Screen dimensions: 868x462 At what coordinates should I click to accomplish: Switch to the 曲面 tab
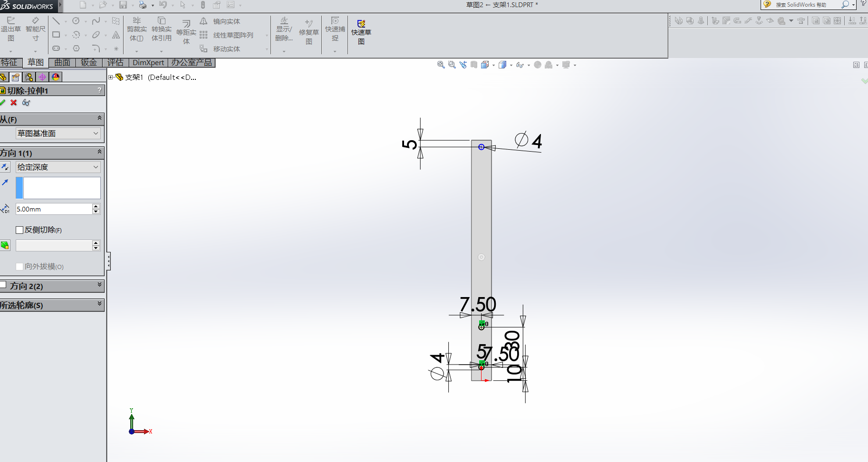[62, 63]
